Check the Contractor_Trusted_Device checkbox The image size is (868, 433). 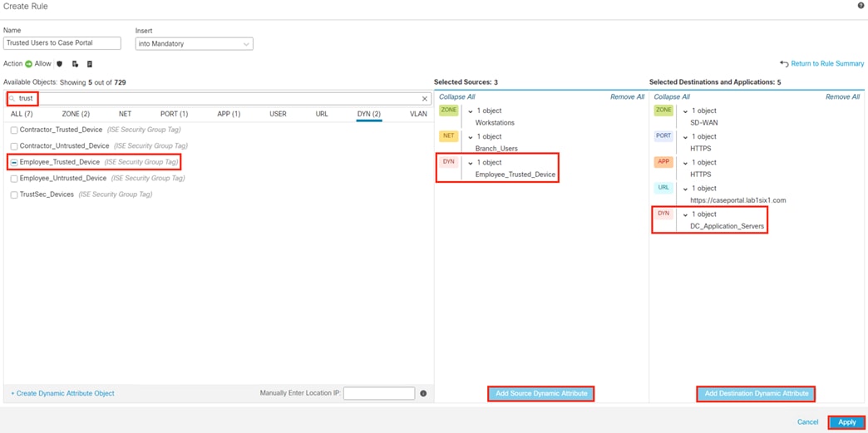[x=14, y=130]
